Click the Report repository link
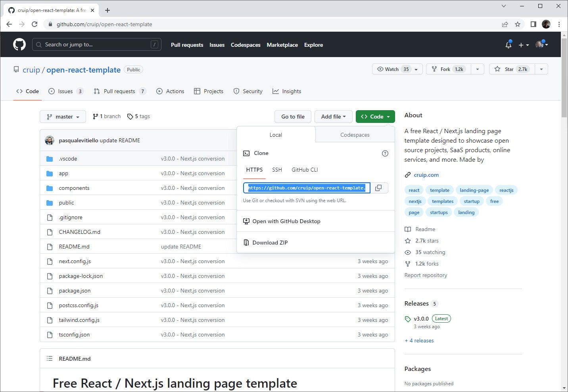This screenshot has height=392, width=568. pos(426,275)
